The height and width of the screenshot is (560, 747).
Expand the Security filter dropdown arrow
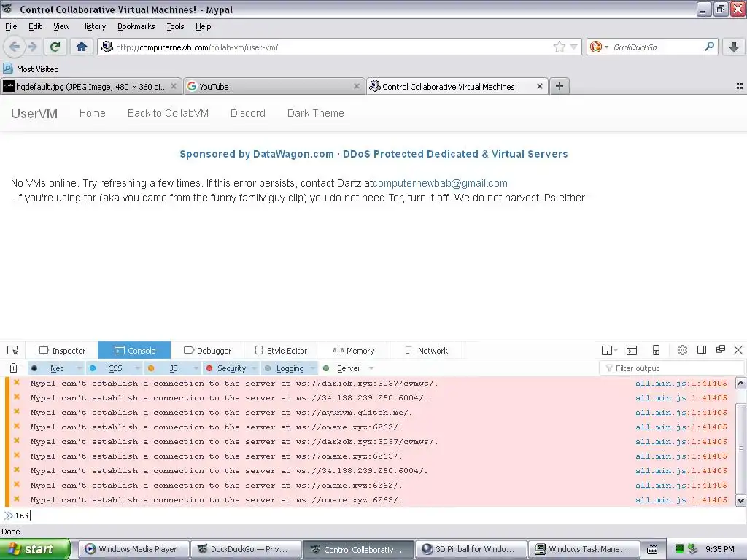click(254, 368)
